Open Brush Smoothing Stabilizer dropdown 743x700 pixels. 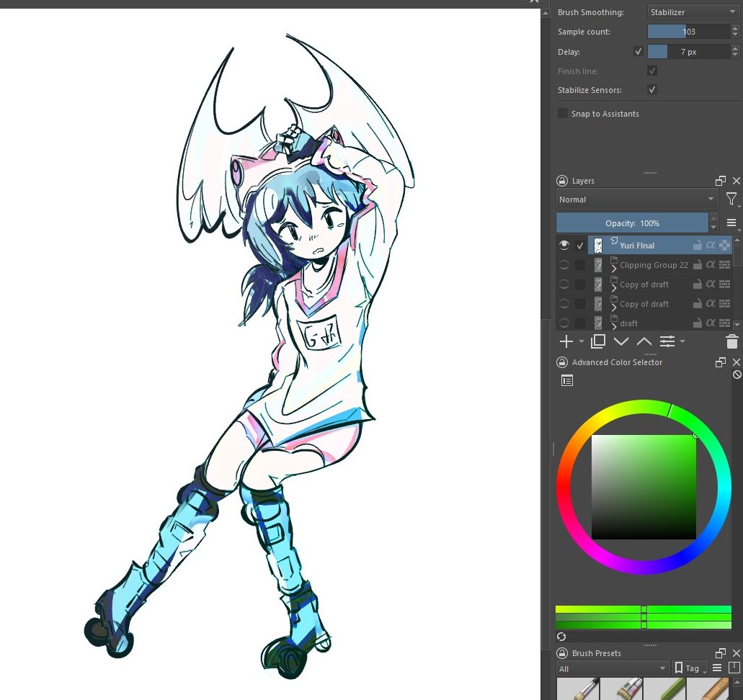(693, 12)
